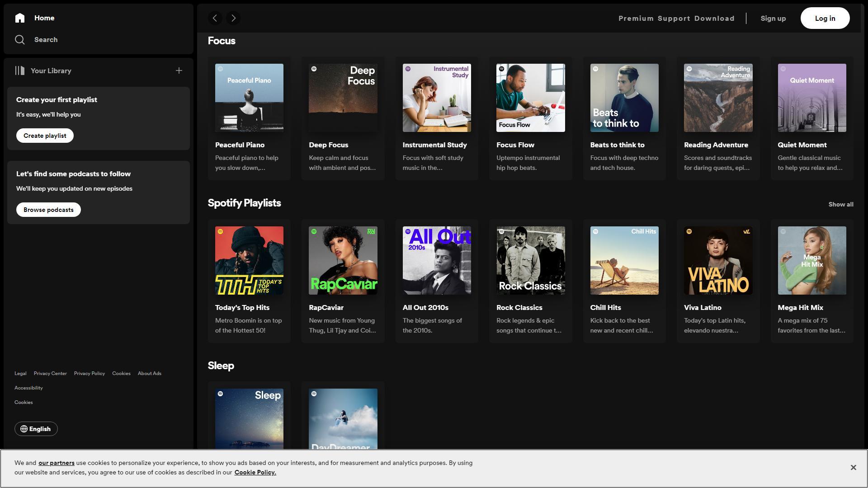Click the Home house icon
Viewport: 868px width, 488px height.
pos(19,18)
